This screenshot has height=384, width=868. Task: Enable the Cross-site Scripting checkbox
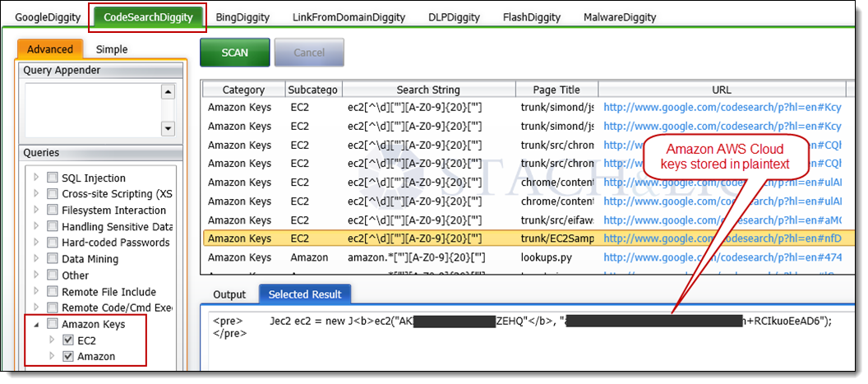coord(52,194)
